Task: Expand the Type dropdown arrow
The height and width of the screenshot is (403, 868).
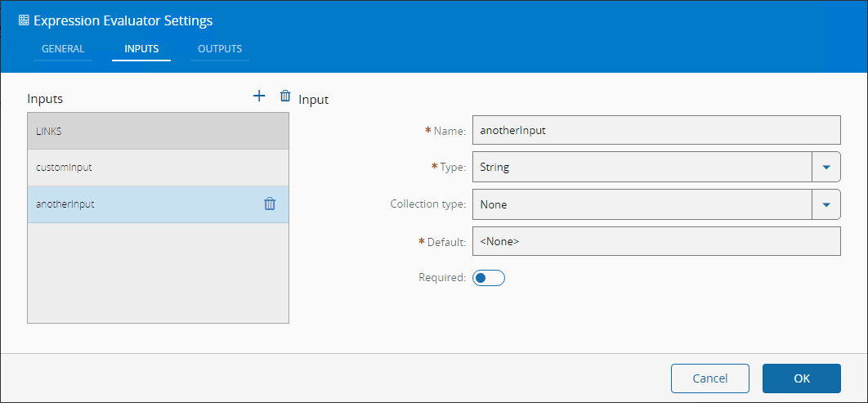Action: [825, 168]
